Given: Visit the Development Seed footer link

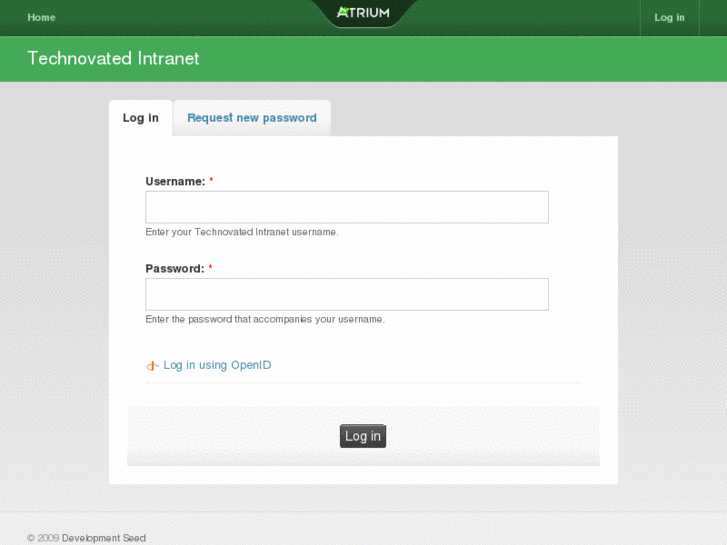Looking at the screenshot, I should (104, 538).
